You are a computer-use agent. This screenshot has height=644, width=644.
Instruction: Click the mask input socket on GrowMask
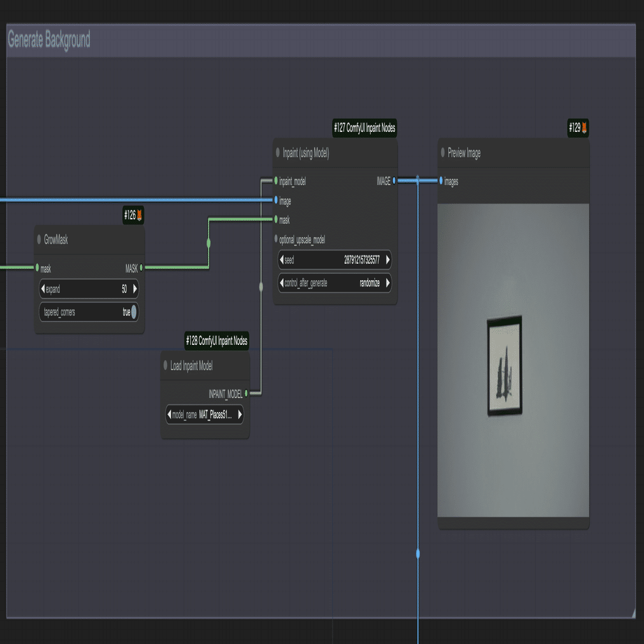37,267
